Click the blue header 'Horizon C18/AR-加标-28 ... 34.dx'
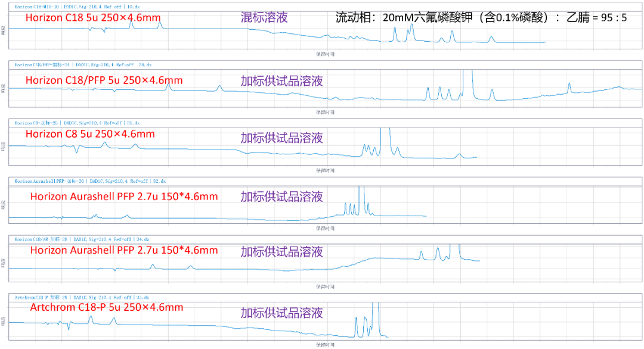644x349 pixels. (x=82, y=239)
